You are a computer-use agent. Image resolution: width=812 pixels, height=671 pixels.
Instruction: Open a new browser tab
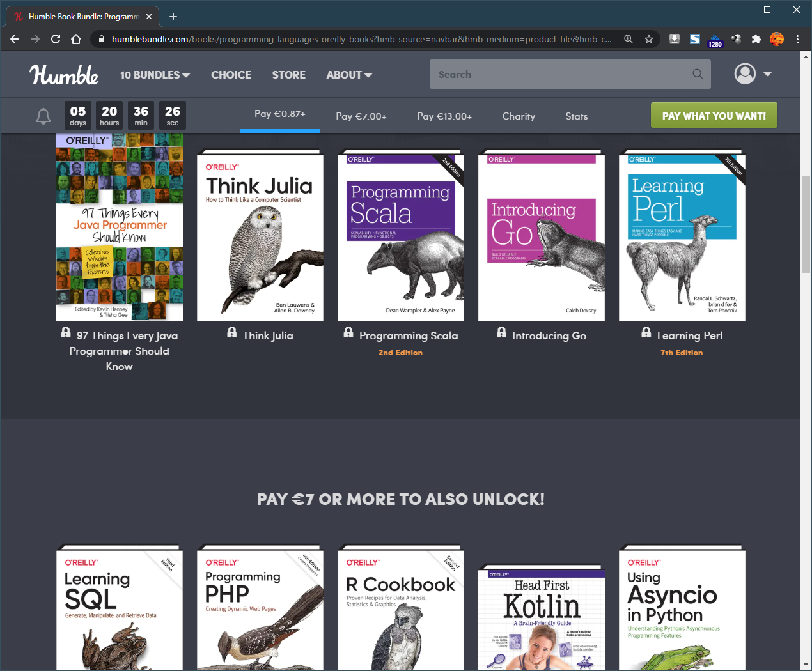coord(173,17)
